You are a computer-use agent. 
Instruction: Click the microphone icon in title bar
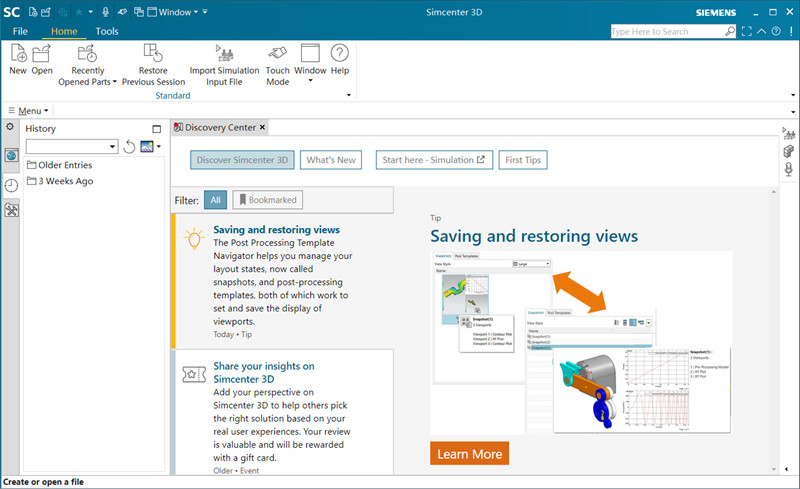[106, 12]
